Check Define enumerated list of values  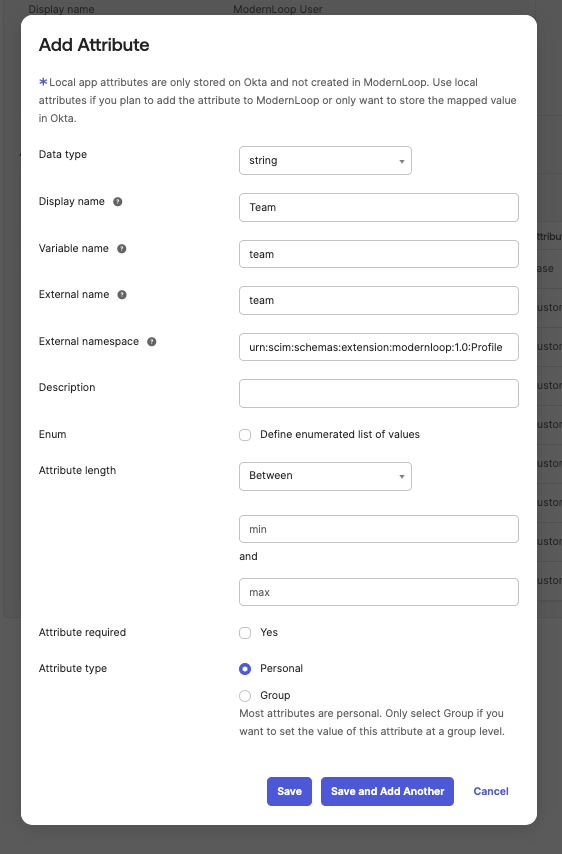pos(245,435)
